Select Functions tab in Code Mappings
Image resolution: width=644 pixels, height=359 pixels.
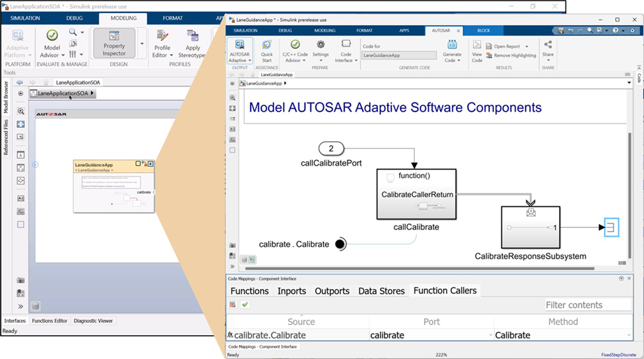(249, 291)
